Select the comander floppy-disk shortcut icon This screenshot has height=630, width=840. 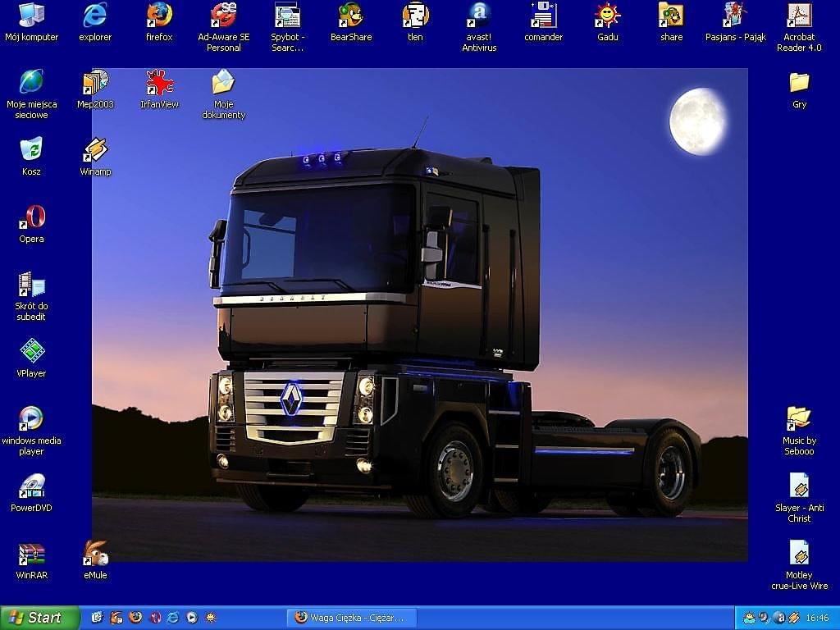point(543,22)
